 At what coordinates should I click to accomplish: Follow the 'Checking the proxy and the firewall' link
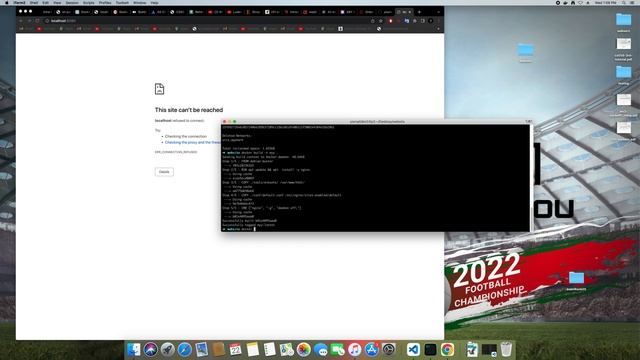click(x=193, y=142)
